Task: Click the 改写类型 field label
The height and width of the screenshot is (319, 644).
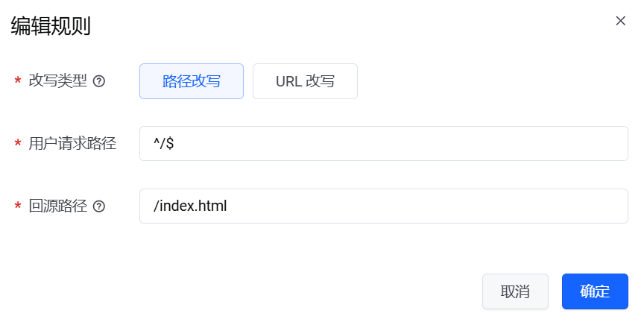Action: 57,81
